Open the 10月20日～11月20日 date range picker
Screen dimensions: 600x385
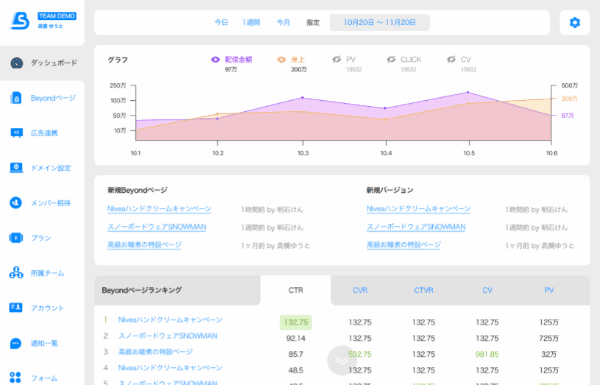[x=380, y=23]
